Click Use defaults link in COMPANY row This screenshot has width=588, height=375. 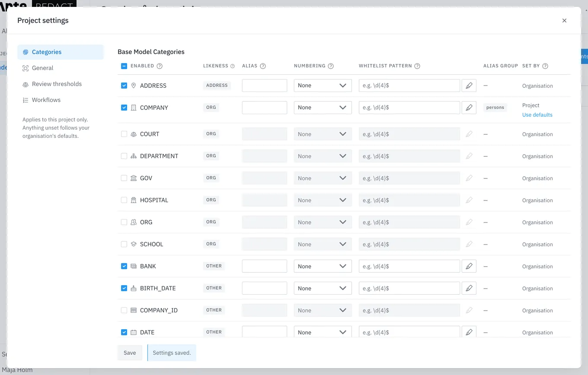537,115
